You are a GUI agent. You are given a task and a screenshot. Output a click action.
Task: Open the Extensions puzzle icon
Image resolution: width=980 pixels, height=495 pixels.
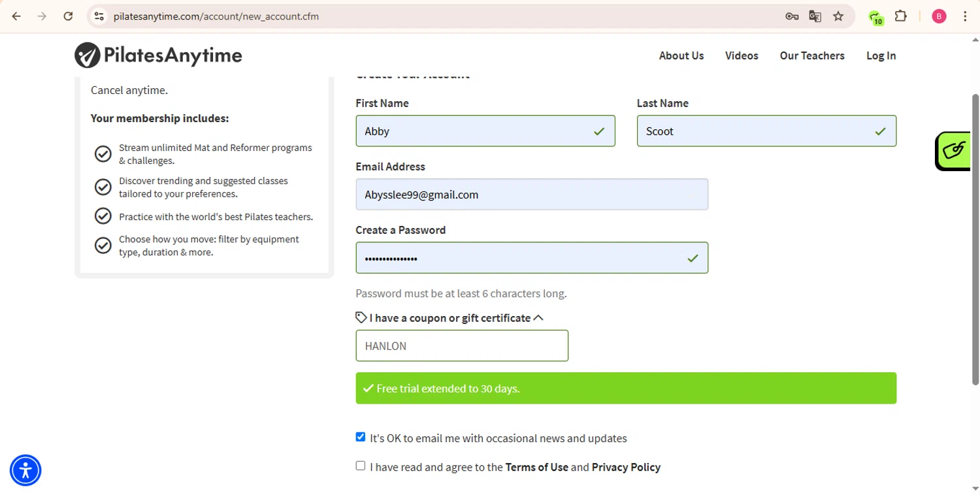pos(900,16)
